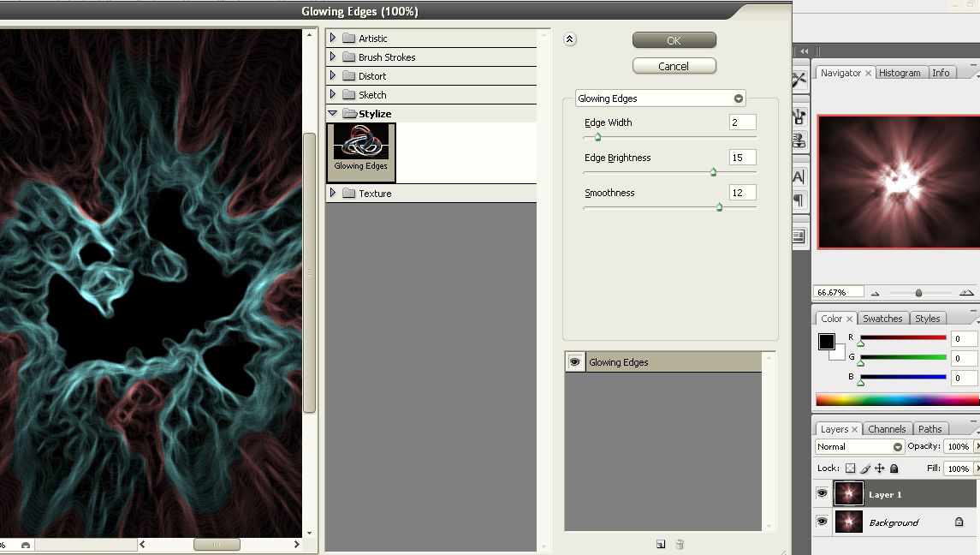Click the Cancel button
The image size is (980, 555).
coord(674,66)
